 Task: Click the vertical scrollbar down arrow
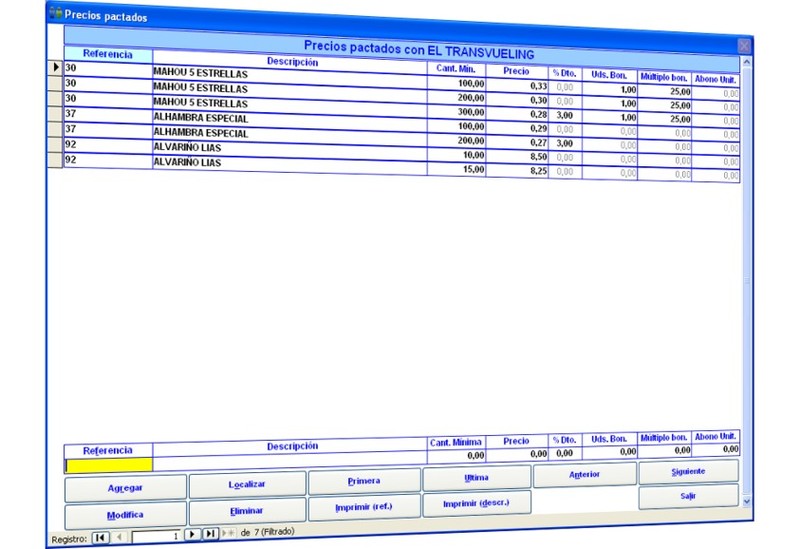click(746, 496)
